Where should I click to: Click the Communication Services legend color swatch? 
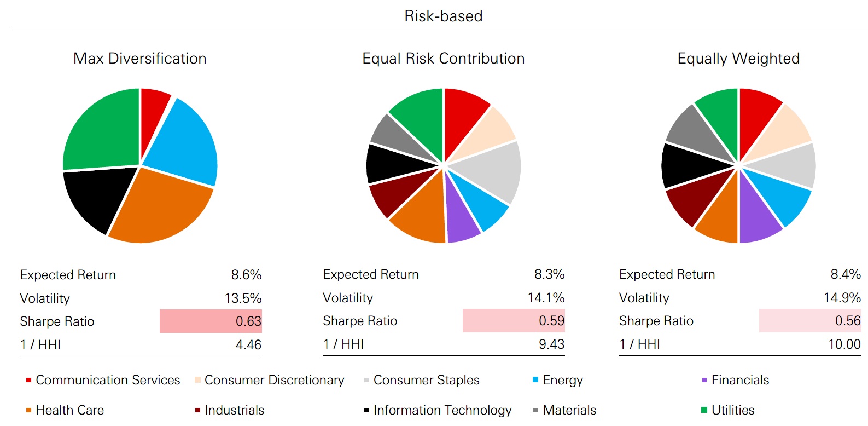[28, 380]
